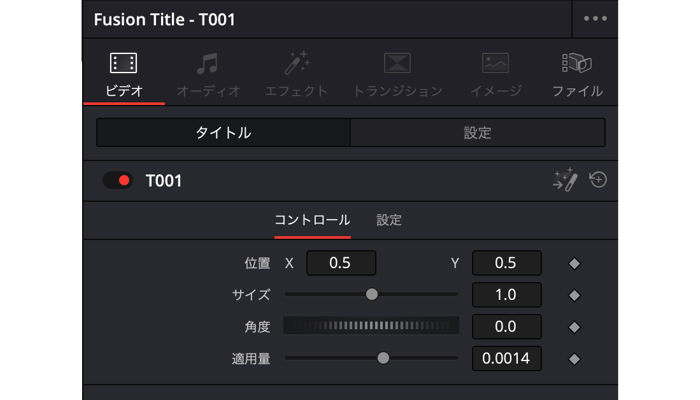Open the Transition (トランジション) inspector icon
The width and height of the screenshot is (700, 400).
397,63
